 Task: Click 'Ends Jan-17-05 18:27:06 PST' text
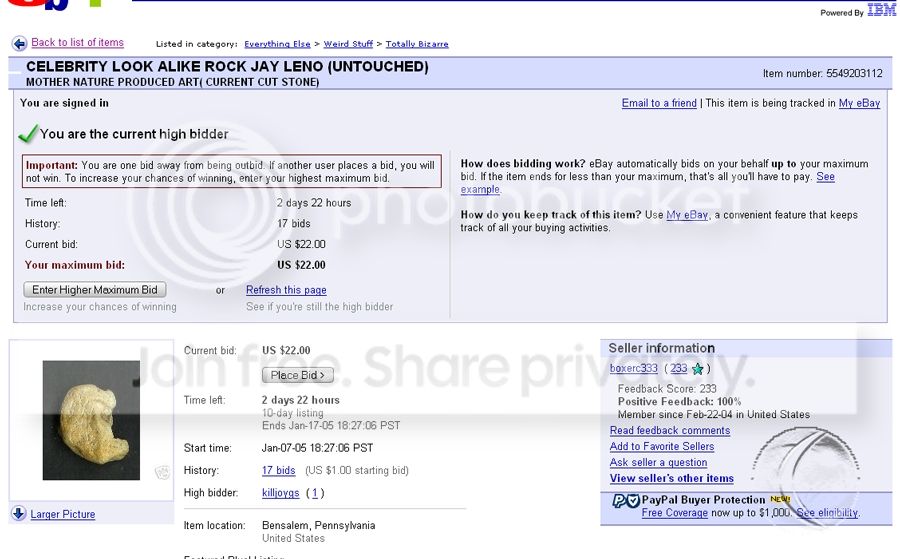point(331,426)
